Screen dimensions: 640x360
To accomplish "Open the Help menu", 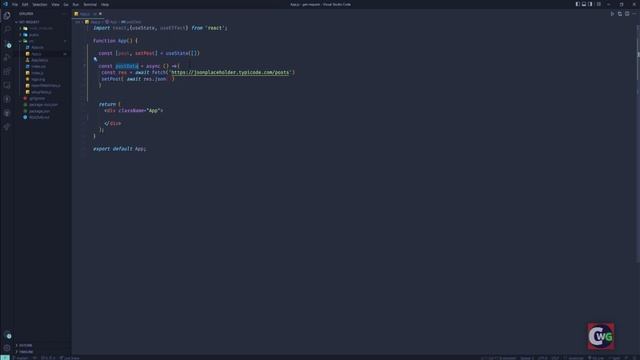I will pos(105,4).
